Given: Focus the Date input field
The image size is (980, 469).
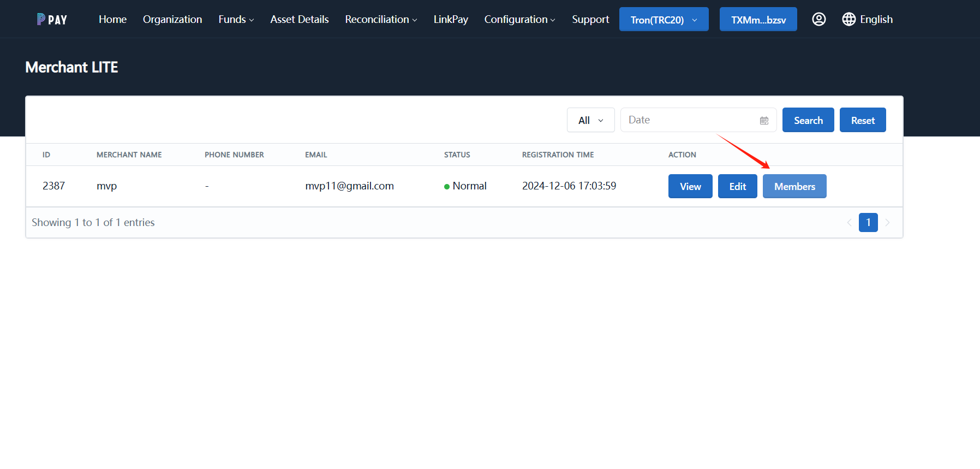Looking at the screenshot, I should [x=698, y=120].
